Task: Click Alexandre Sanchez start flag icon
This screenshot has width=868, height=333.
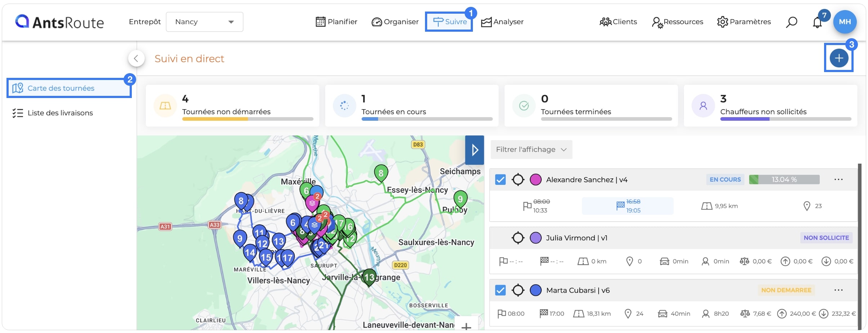Action: pos(527,206)
